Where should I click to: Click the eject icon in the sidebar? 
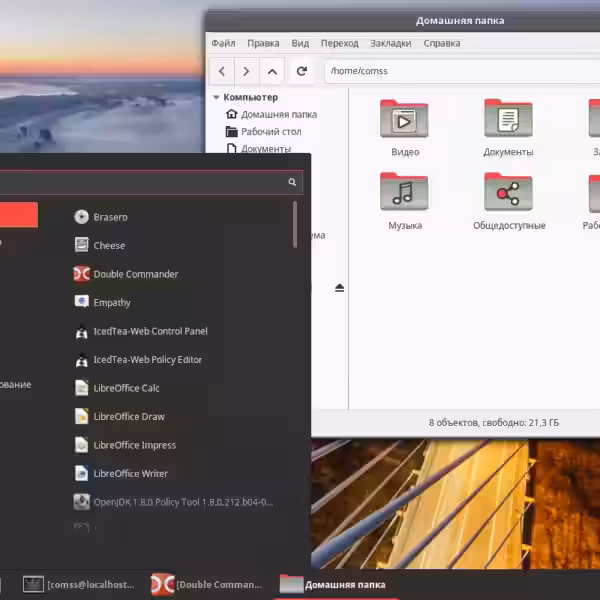(340, 288)
